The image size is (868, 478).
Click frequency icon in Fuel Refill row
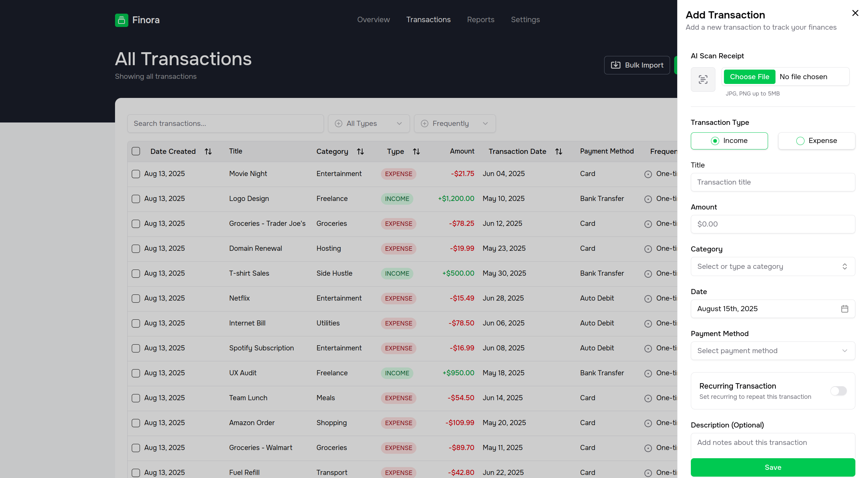click(648, 473)
